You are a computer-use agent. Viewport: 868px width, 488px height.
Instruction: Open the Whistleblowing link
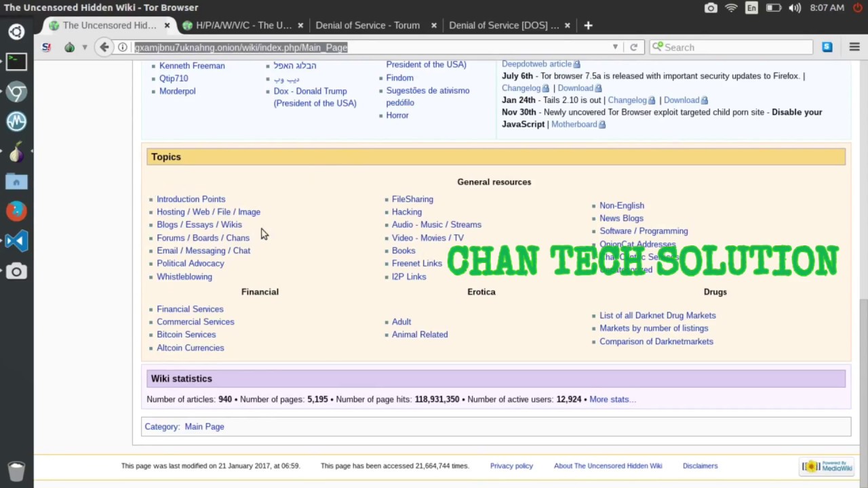coord(184,277)
